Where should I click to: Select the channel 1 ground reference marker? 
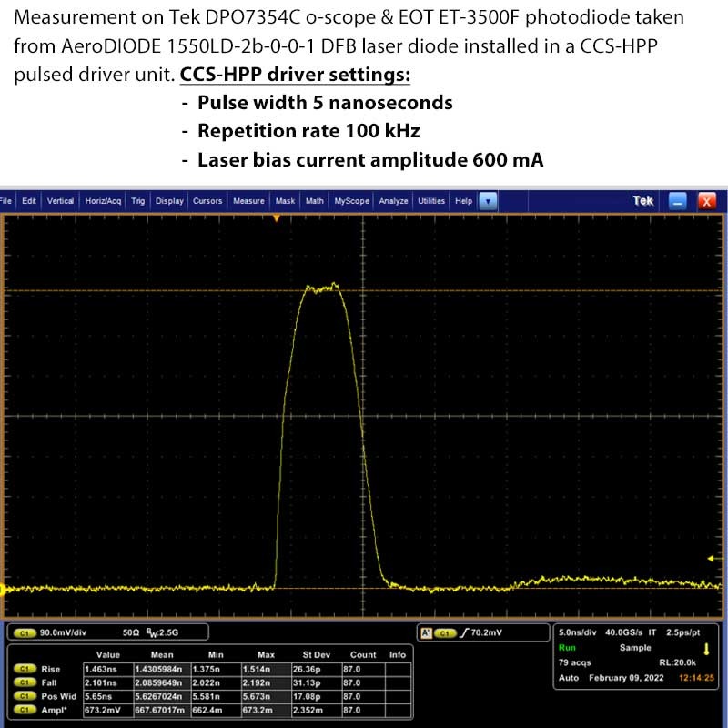3,590
